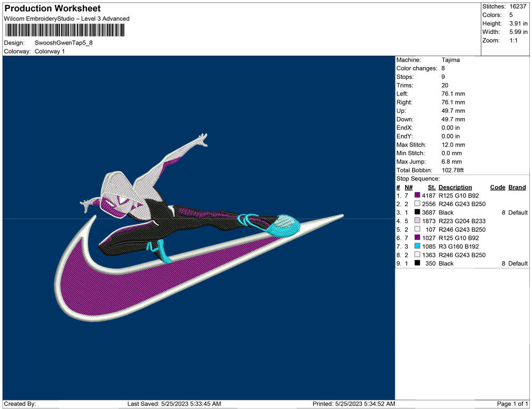Screen dimensions: 532x409
Task: Click the 'Stop Sequence:' label
Action: [x=418, y=179]
